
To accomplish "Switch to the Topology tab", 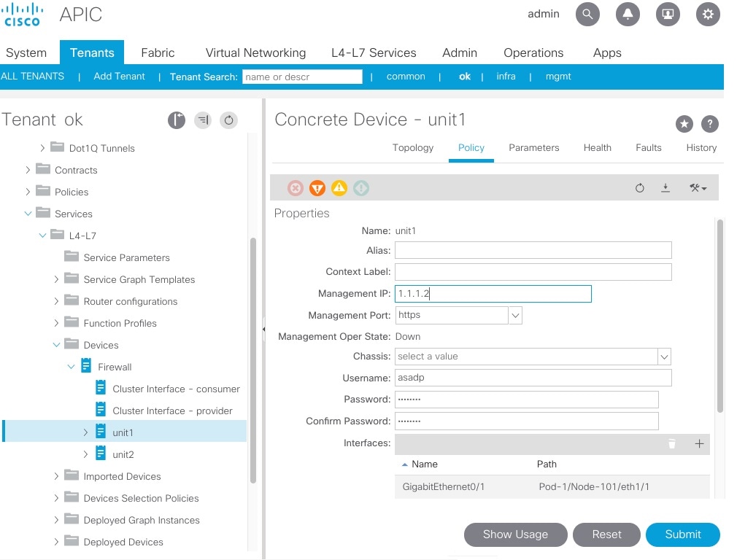I will [413, 147].
